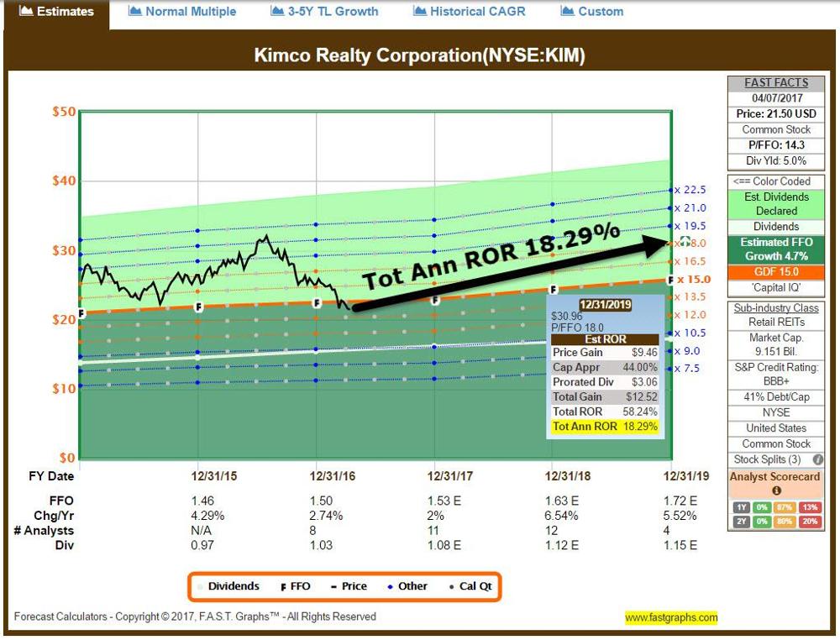Click the 20% red badge in 2Y row
The height and width of the screenshot is (640, 840).
pyautogui.click(x=810, y=521)
